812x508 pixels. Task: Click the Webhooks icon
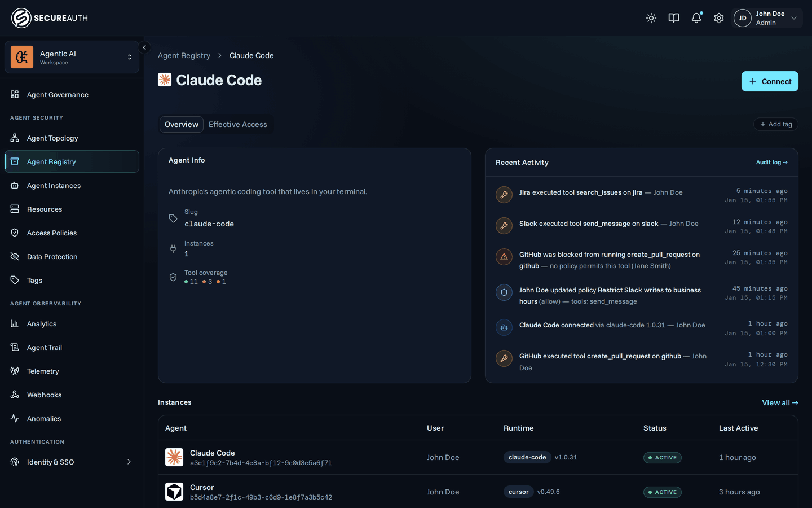point(15,395)
